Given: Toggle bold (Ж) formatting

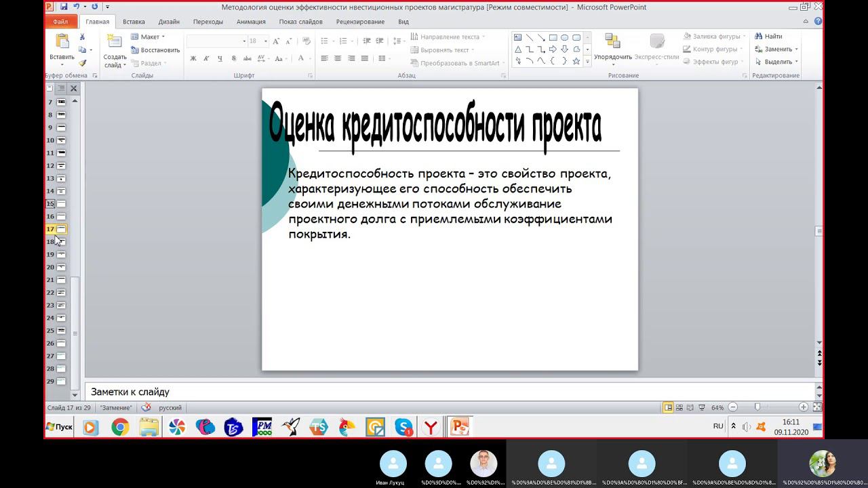Looking at the screenshot, I should click(193, 59).
